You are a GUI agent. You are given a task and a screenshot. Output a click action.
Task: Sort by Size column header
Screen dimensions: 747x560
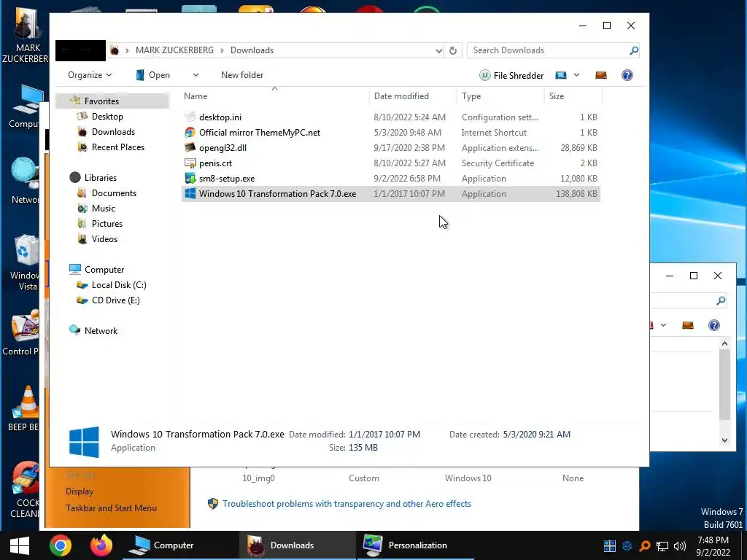click(x=573, y=96)
